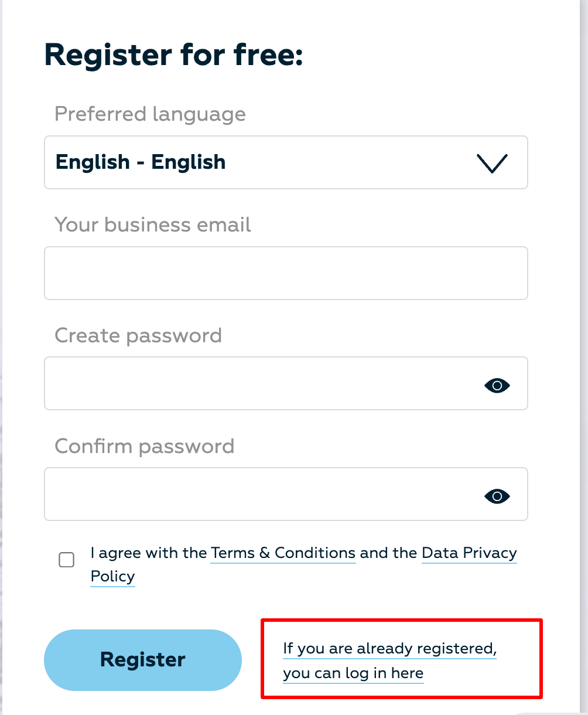
Task: Open the English - English language selector
Action: 286,162
